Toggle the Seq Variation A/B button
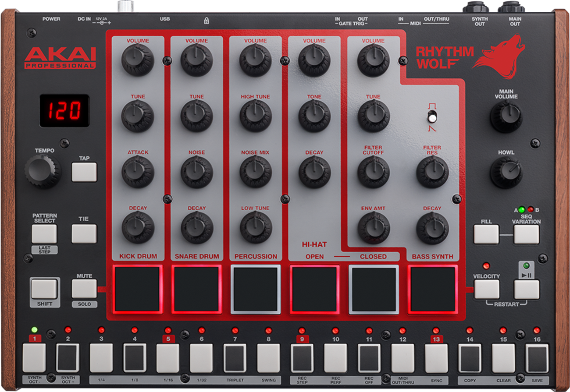Screen dimensions: 570x392 point(527,234)
